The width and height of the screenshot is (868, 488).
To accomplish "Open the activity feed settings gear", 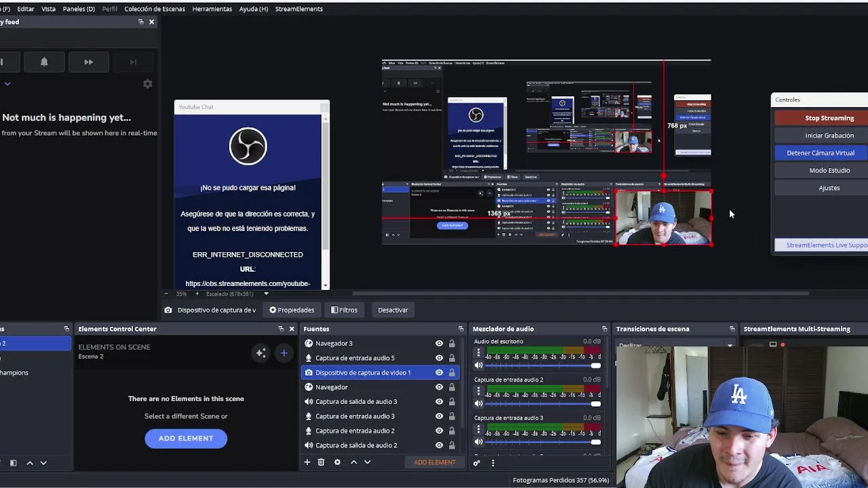I will (x=147, y=84).
